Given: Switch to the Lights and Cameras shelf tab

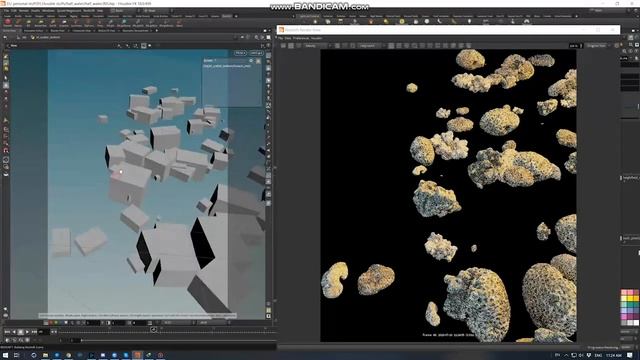Looking at the screenshot, I should [309, 16].
